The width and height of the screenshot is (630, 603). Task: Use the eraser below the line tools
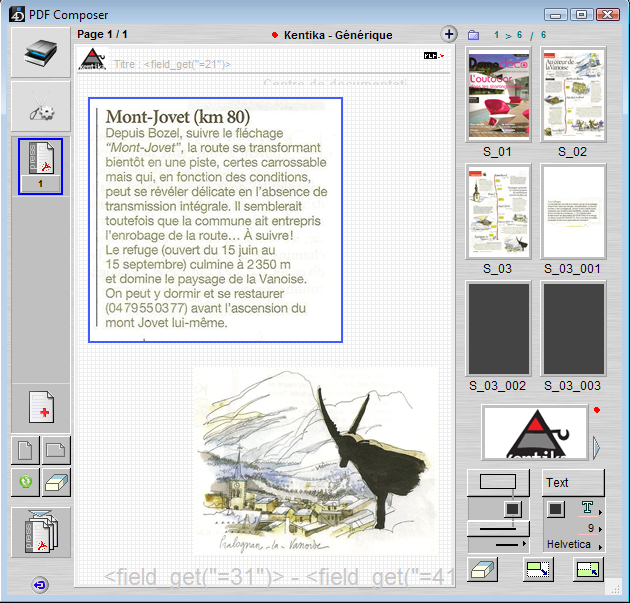(x=483, y=569)
